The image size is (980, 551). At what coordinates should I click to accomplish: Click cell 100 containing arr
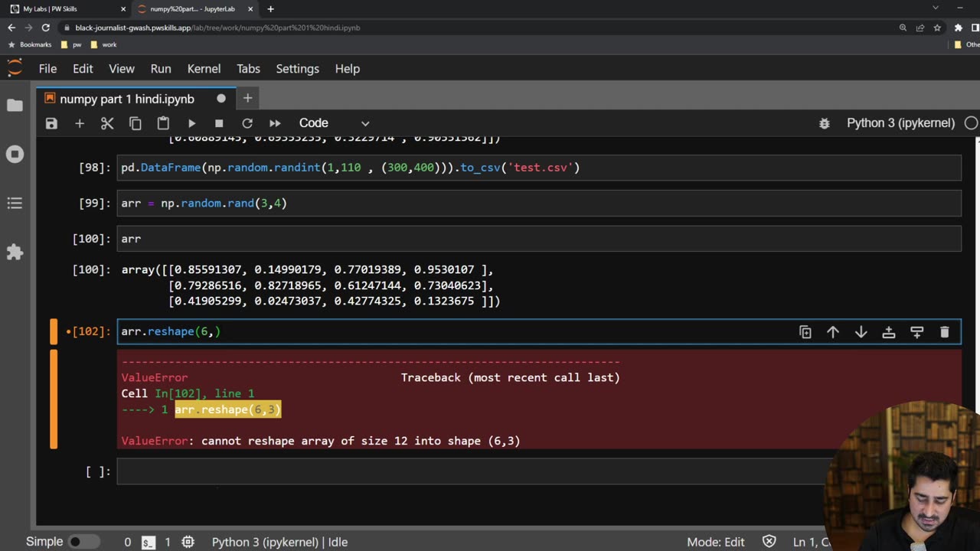539,239
